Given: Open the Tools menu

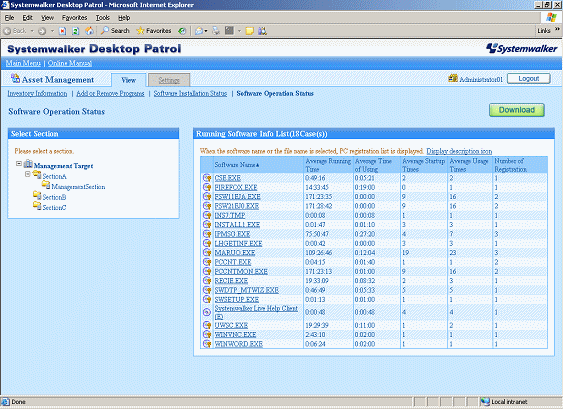Looking at the screenshot, I should pos(102,18).
